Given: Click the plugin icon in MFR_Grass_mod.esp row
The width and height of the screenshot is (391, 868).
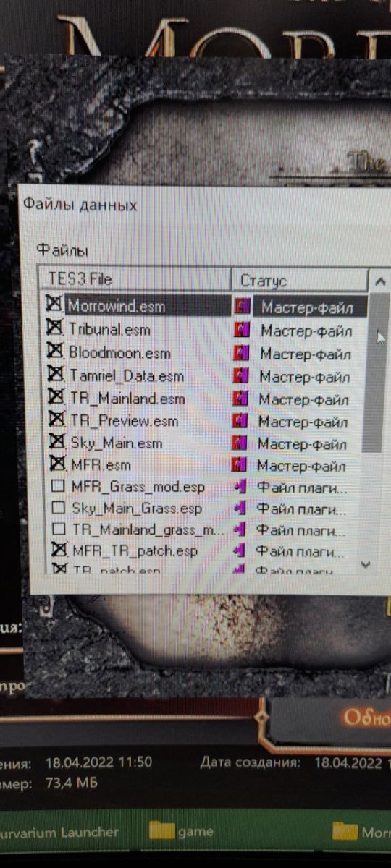Looking at the screenshot, I should (x=240, y=488).
